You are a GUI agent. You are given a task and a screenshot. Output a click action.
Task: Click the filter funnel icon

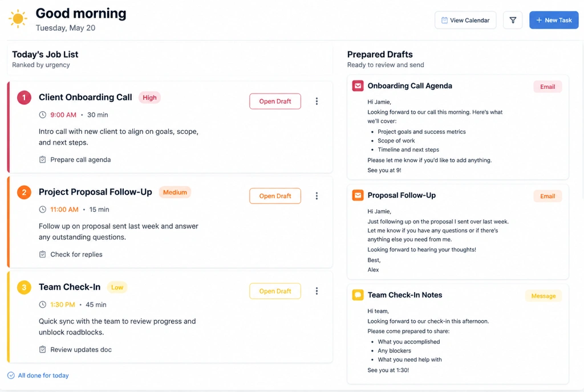click(x=513, y=20)
